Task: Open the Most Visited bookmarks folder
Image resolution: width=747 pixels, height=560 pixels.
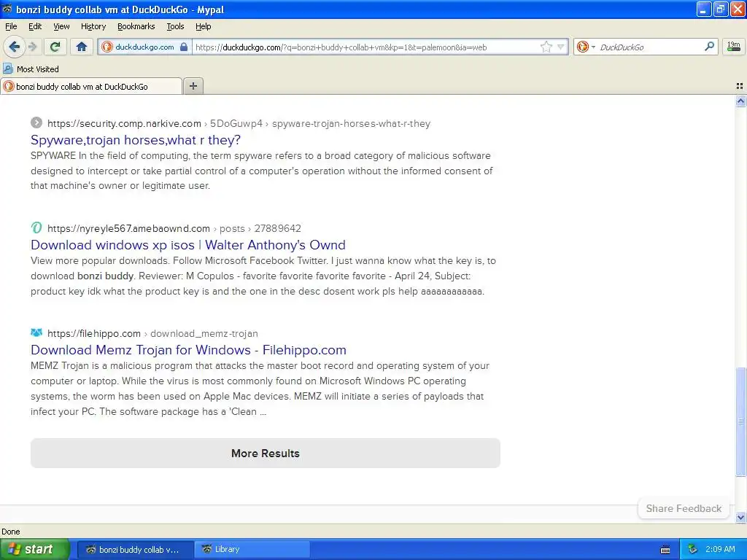Action: pyautogui.click(x=31, y=69)
